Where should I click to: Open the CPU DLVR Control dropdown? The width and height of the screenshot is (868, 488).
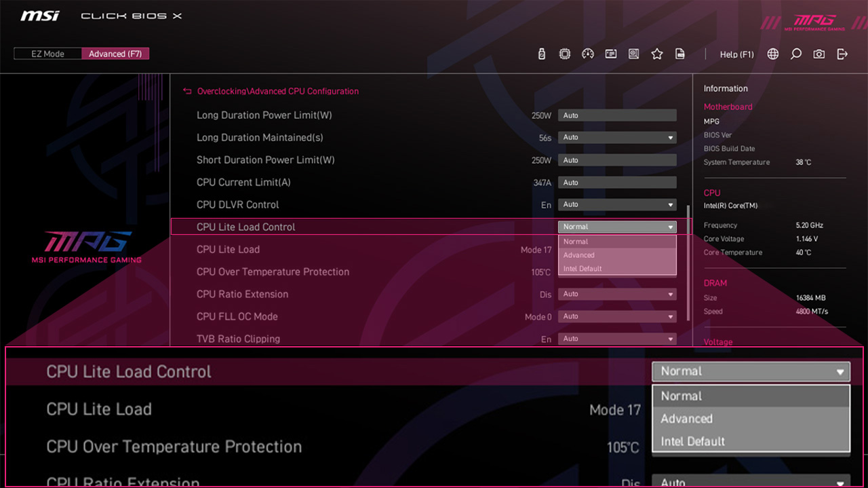616,204
